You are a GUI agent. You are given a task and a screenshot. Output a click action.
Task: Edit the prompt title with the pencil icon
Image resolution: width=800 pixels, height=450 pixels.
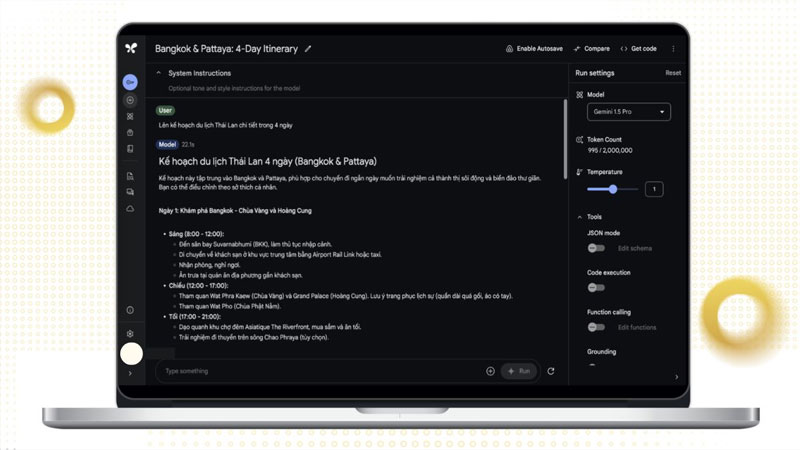click(308, 49)
